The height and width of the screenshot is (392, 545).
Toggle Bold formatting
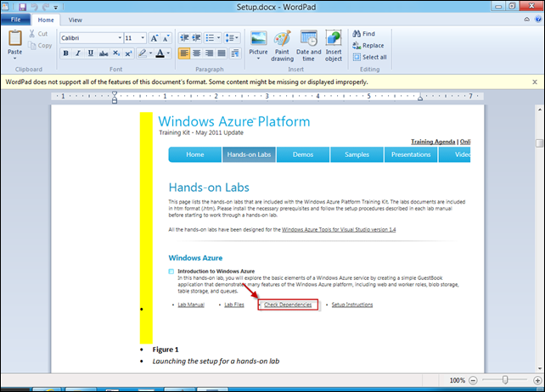65,53
